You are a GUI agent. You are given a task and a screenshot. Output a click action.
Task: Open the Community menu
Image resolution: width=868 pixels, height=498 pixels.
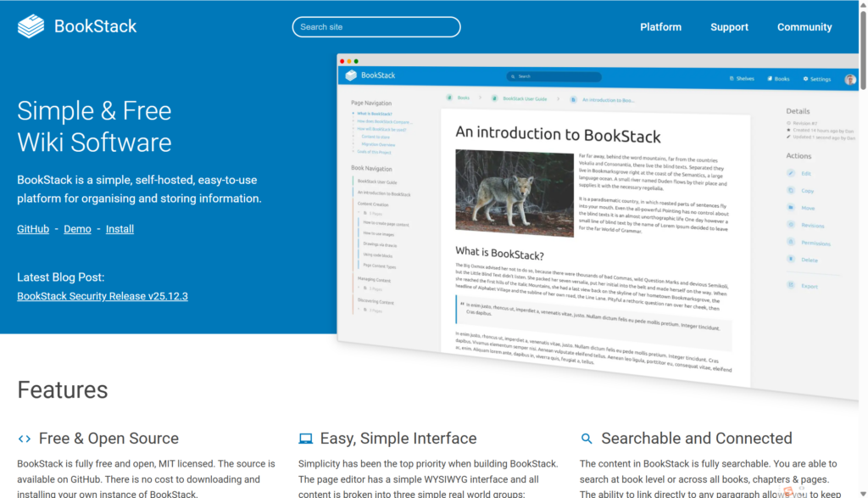point(804,27)
